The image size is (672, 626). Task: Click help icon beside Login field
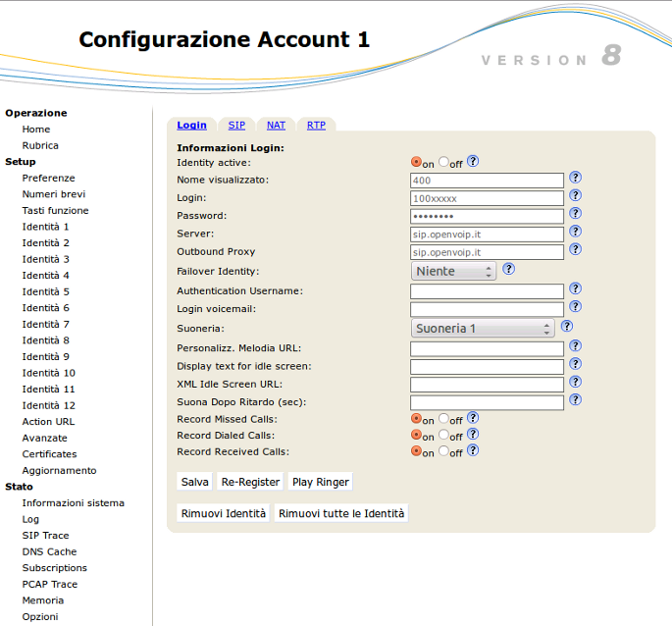(575, 195)
